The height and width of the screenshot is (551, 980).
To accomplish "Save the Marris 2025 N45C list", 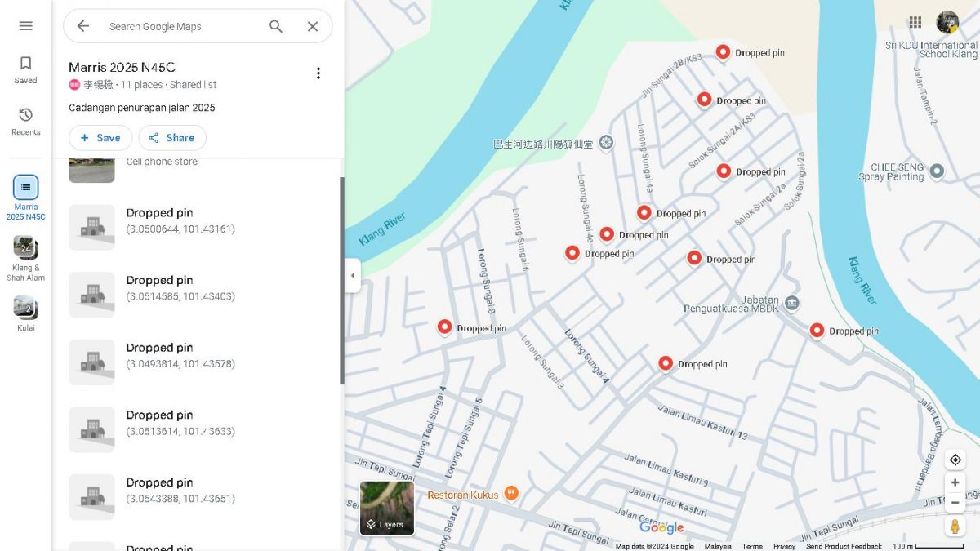I will point(100,138).
